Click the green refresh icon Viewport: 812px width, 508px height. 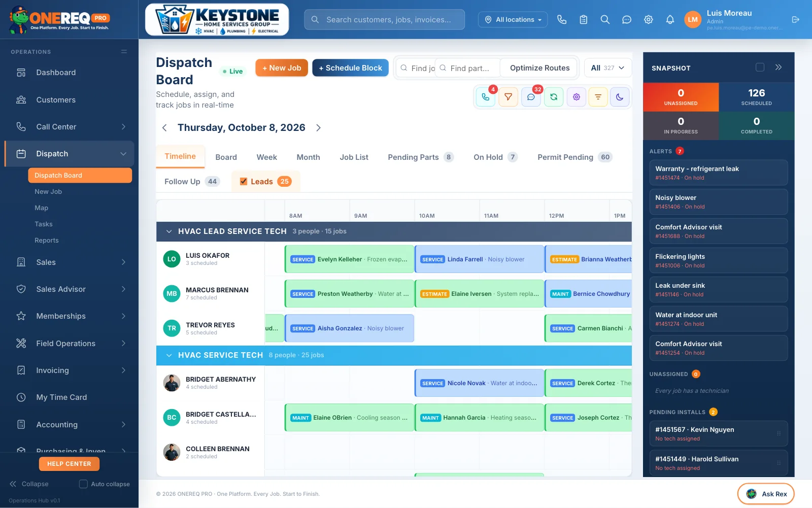[x=554, y=97]
